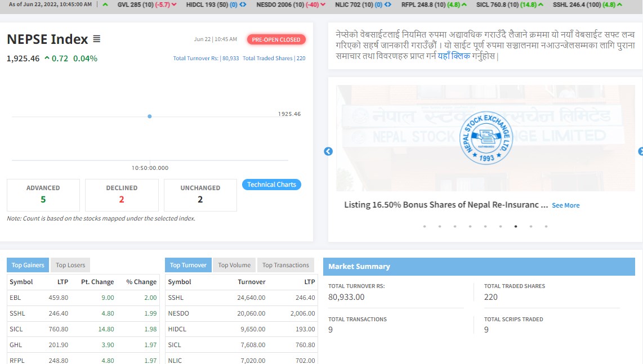Image resolution: width=643 pixels, height=364 pixels.
Task: Click the HIDCL unchanged arrows icon in ticker
Action: click(x=243, y=5)
